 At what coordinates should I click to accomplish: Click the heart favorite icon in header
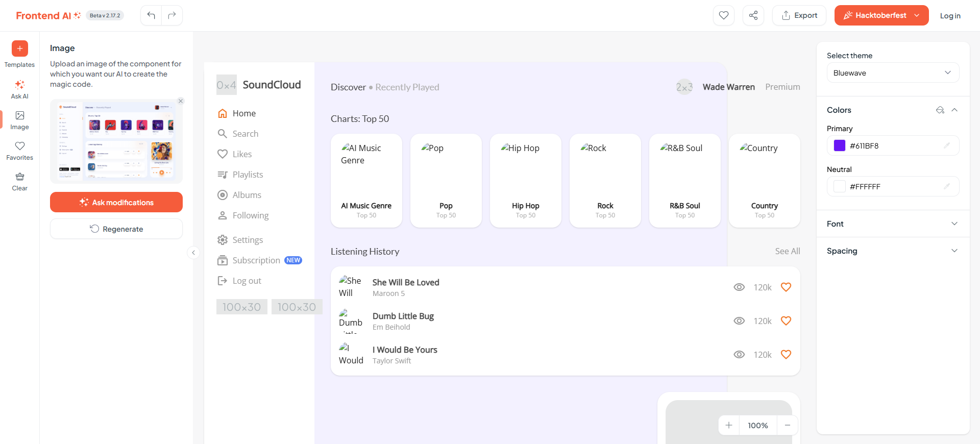(723, 15)
